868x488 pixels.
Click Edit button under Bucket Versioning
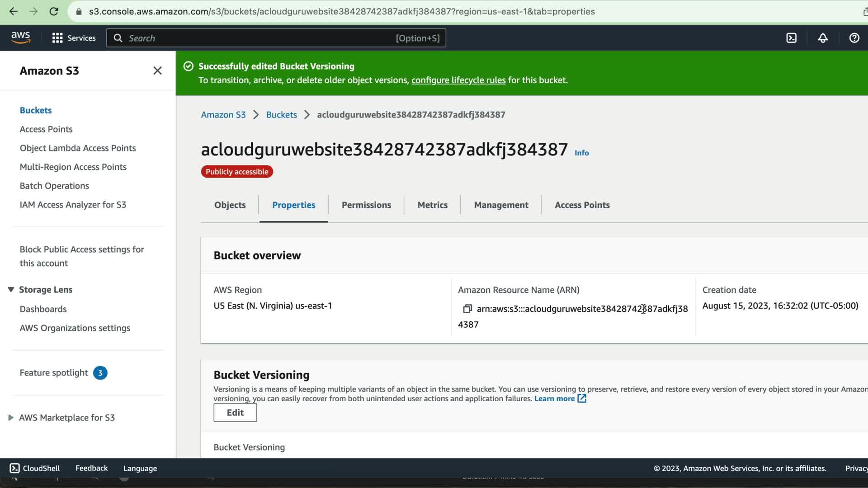click(235, 413)
